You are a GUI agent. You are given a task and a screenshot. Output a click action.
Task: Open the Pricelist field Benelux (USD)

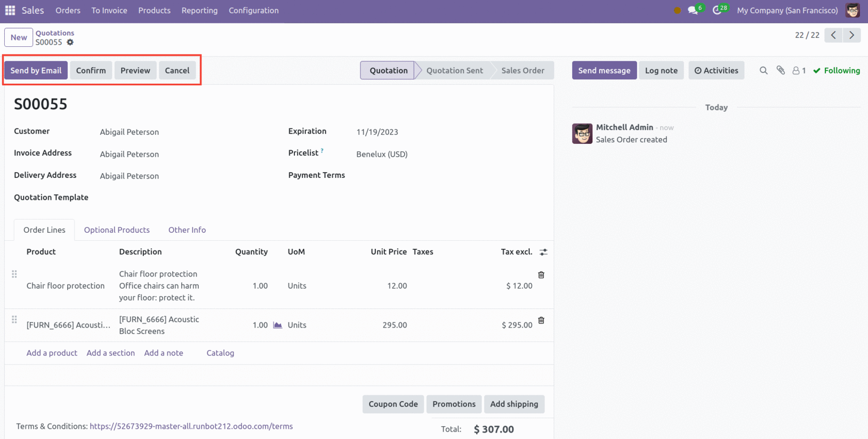pyautogui.click(x=382, y=154)
